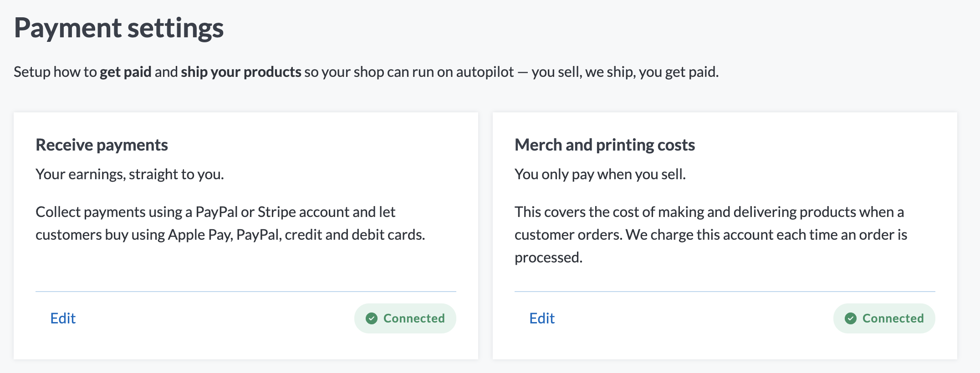Select the Connected status label in Merch card
Screen dimensions: 980x373
[893, 318]
